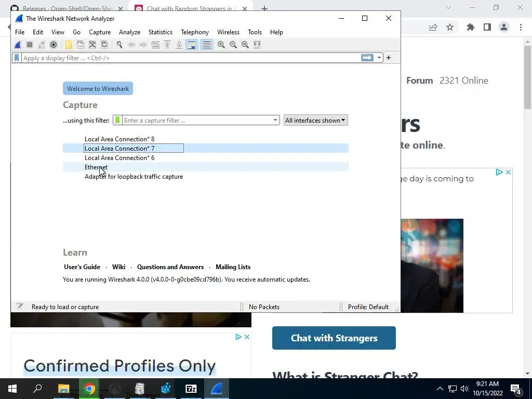Start capturing packets with the shark fin icon
This screenshot has width=532, height=399.
click(x=18, y=45)
